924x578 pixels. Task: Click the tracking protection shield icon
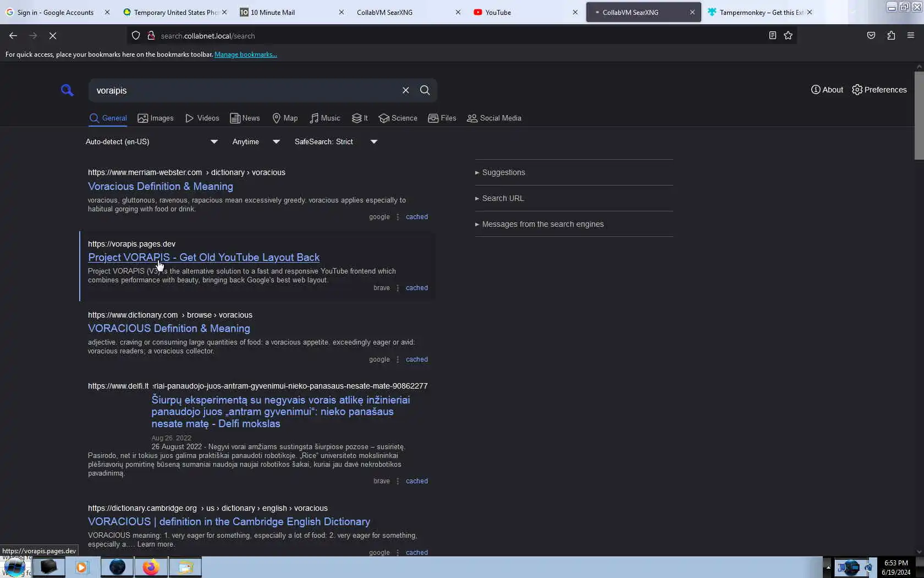(136, 36)
